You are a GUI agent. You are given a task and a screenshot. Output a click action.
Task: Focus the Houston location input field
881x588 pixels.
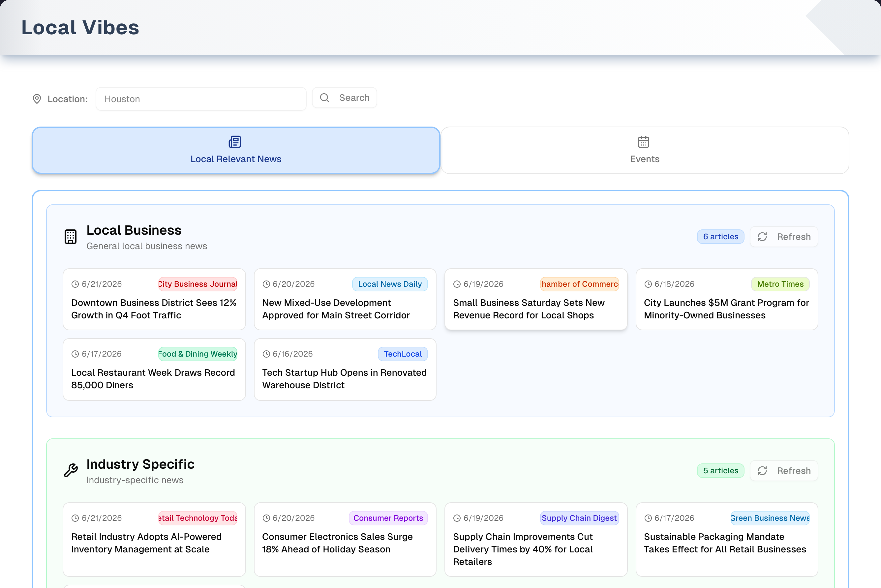(201, 99)
